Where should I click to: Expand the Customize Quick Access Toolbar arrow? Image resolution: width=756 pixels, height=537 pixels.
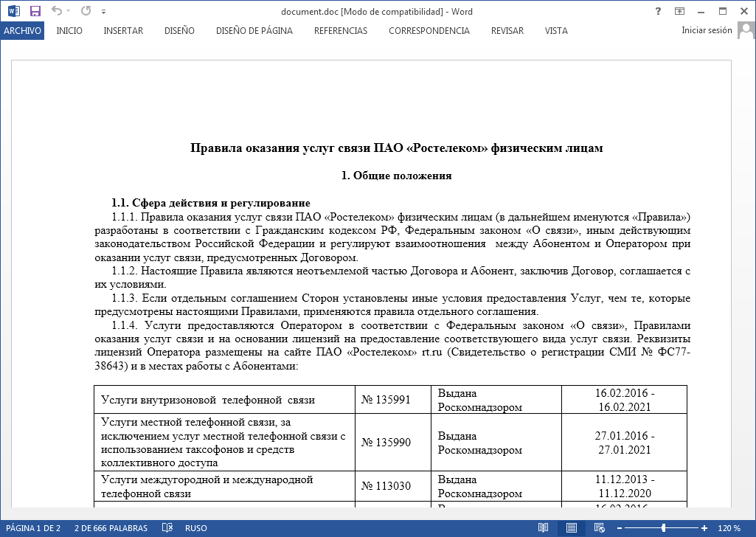(x=103, y=12)
